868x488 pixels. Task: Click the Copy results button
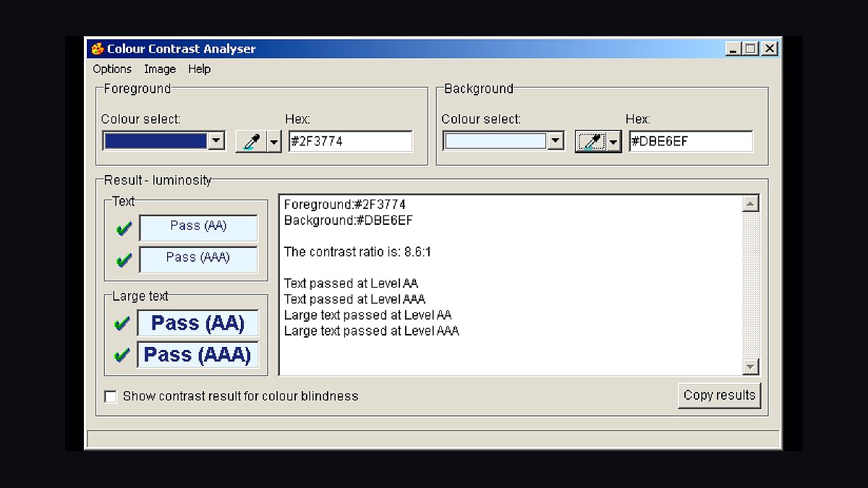point(719,395)
